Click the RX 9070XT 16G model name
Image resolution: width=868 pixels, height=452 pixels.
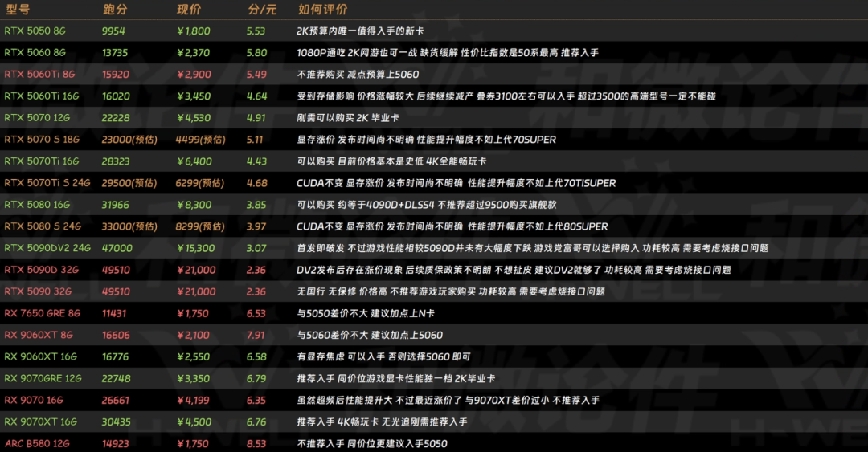[40, 421]
